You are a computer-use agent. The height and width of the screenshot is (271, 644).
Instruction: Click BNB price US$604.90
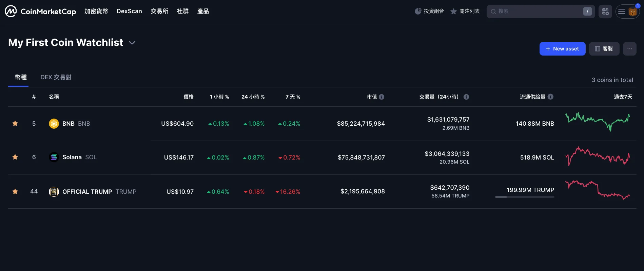pyautogui.click(x=177, y=124)
